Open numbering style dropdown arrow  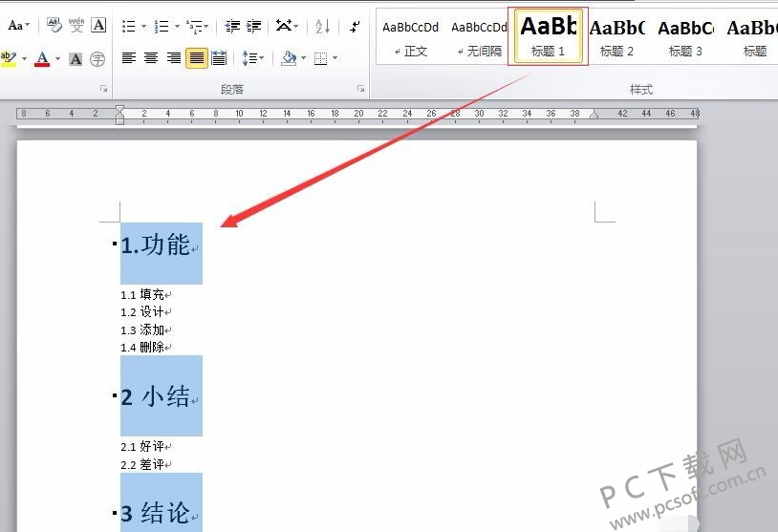click(177, 27)
